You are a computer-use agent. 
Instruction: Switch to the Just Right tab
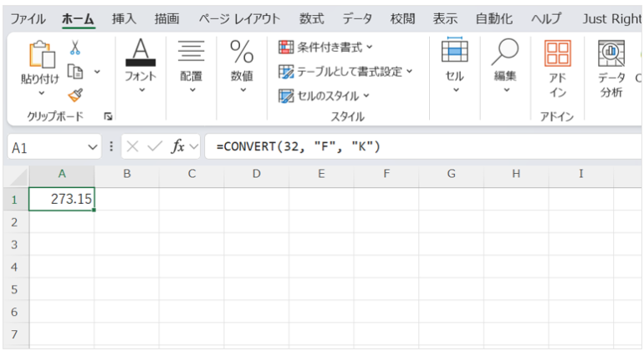pyautogui.click(x=612, y=19)
